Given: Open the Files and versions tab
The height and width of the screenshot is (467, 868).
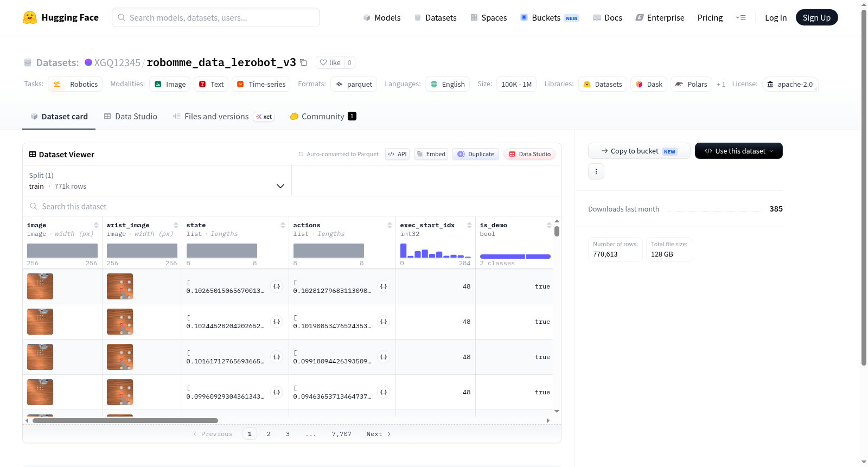Looking at the screenshot, I should 224,116.
